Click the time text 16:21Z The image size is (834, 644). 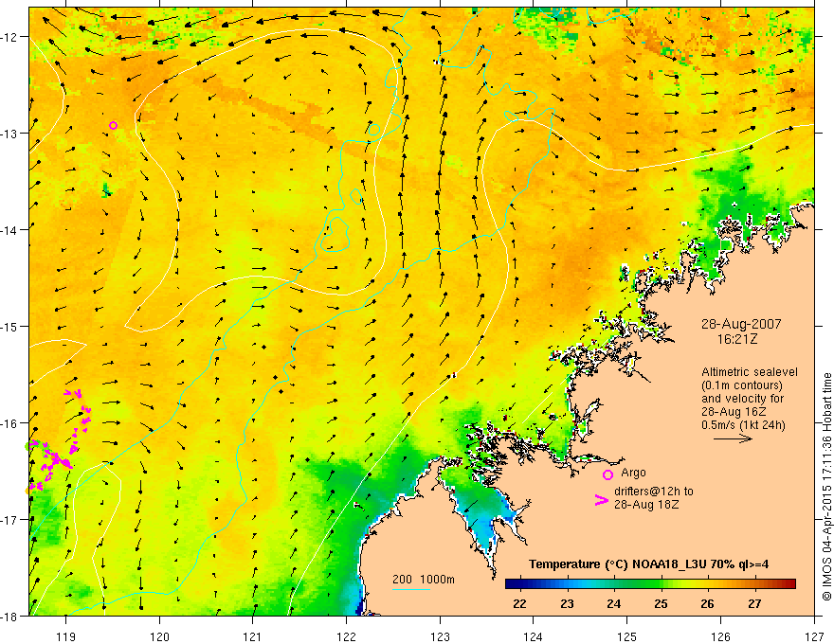coord(736,339)
